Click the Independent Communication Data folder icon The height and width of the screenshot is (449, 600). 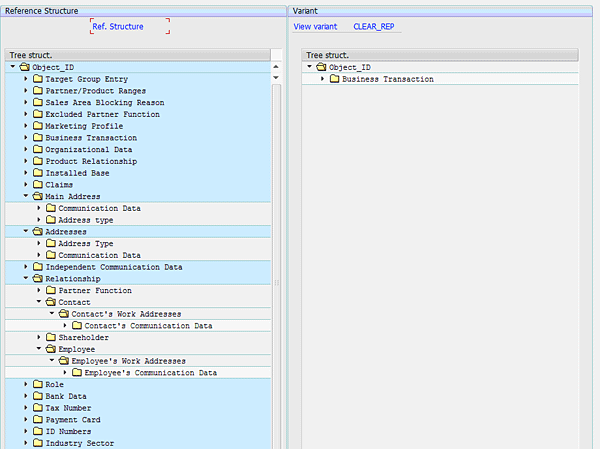pos(38,267)
